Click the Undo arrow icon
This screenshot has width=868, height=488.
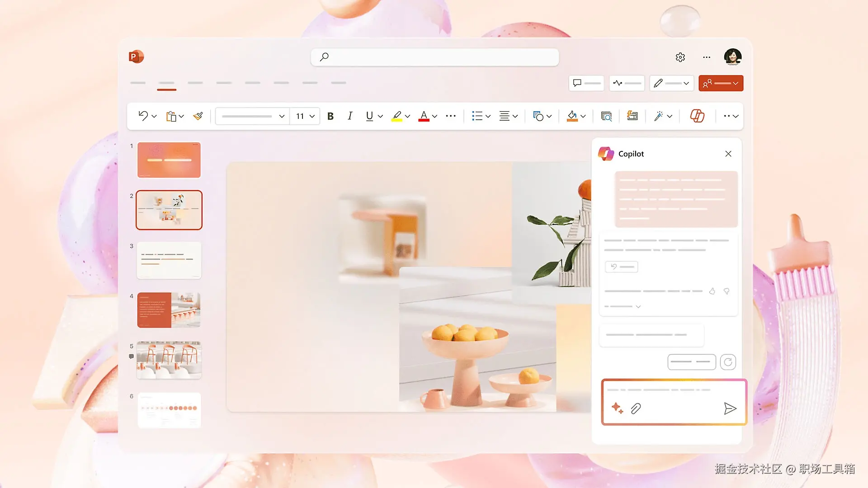[x=143, y=116]
